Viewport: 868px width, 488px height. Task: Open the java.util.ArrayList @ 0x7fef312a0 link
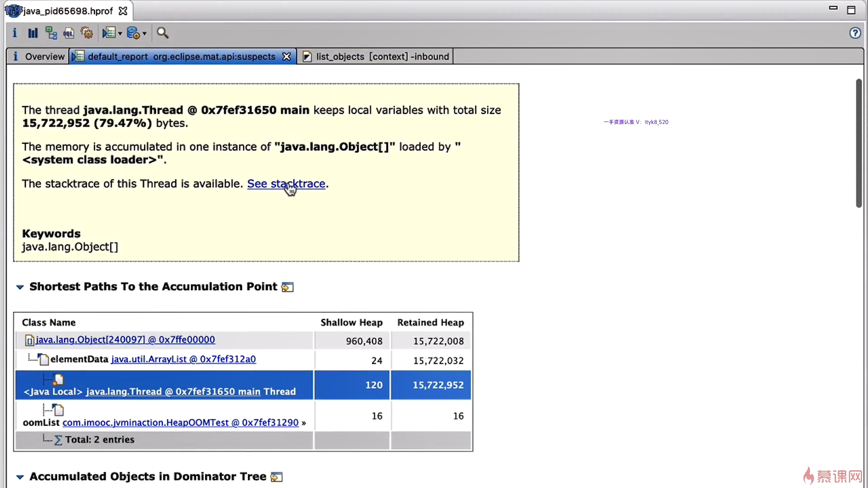click(183, 359)
